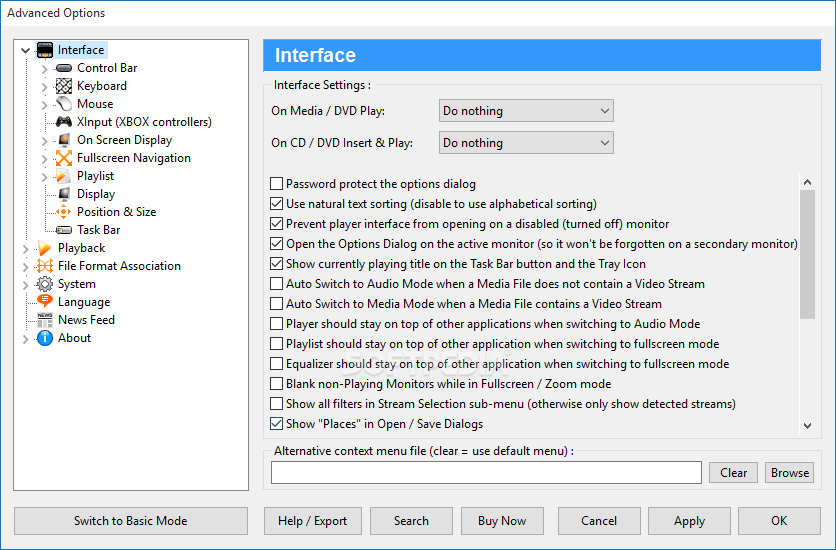Screen dimensions: 836x550
Task: Collapse the Interface tree node
Action: 25,51
